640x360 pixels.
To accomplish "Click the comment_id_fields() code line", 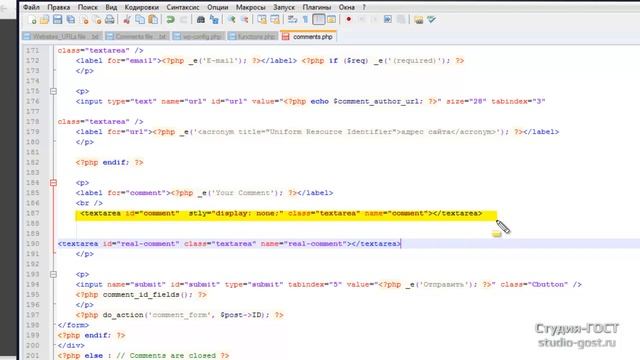I will pyautogui.click(x=141, y=294).
